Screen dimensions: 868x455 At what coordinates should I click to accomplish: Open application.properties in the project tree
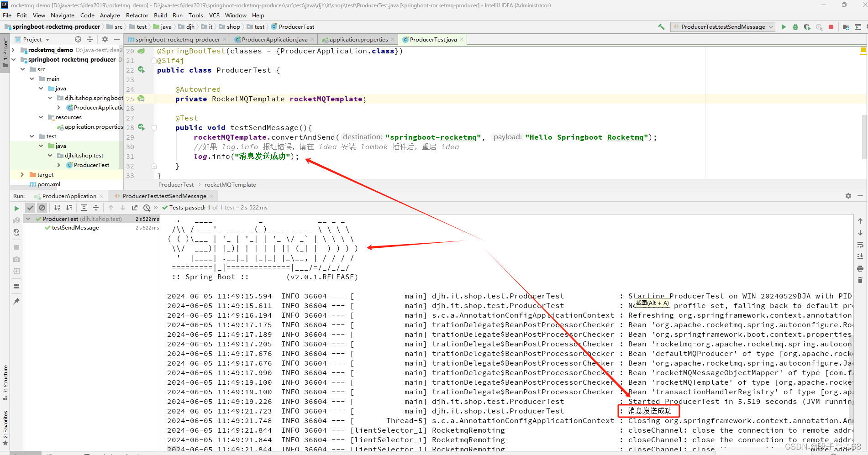tap(94, 127)
